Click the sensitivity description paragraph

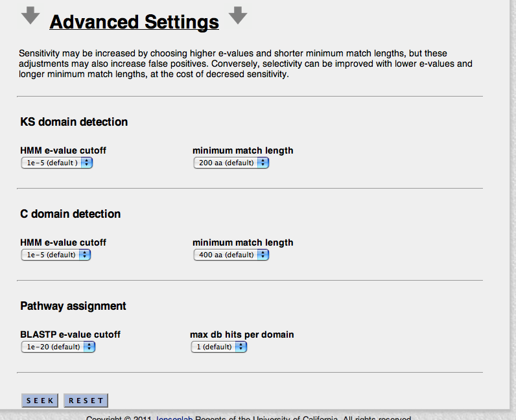point(246,64)
